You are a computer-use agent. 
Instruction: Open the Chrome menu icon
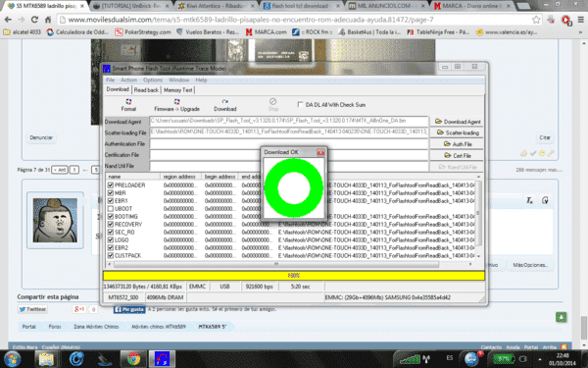tap(581, 20)
